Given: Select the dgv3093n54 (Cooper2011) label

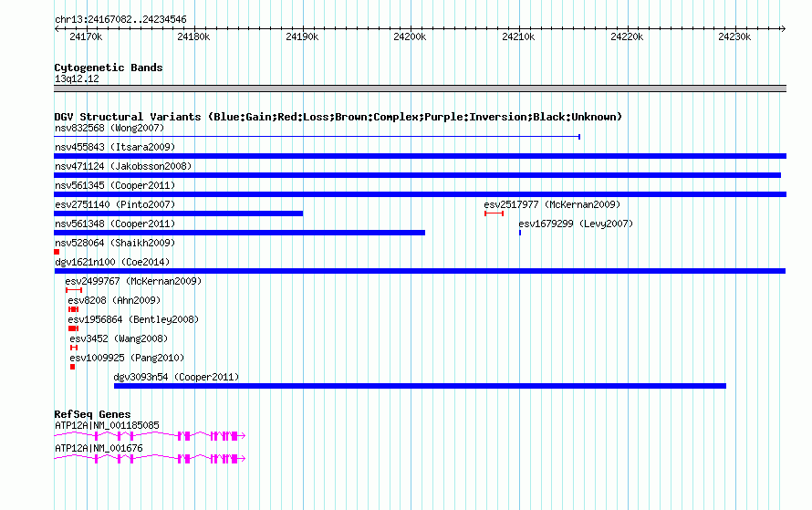Looking at the screenshot, I should pos(177,377).
